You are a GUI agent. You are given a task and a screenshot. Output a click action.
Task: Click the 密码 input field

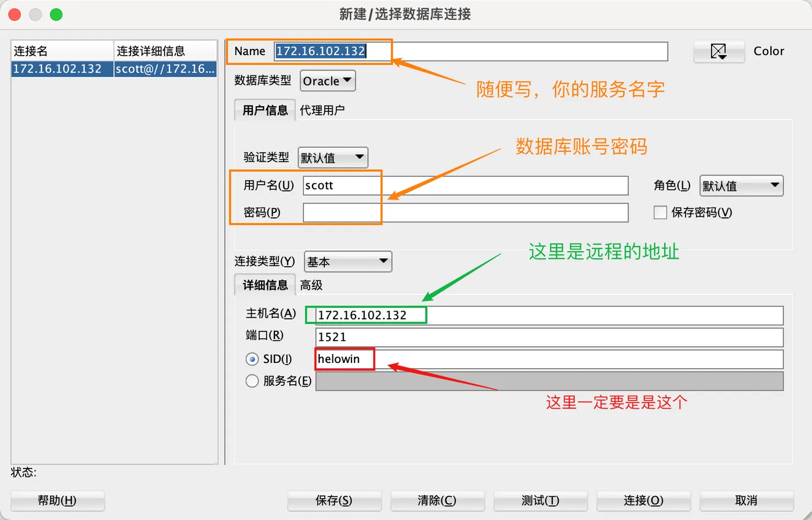pos(466,213)
